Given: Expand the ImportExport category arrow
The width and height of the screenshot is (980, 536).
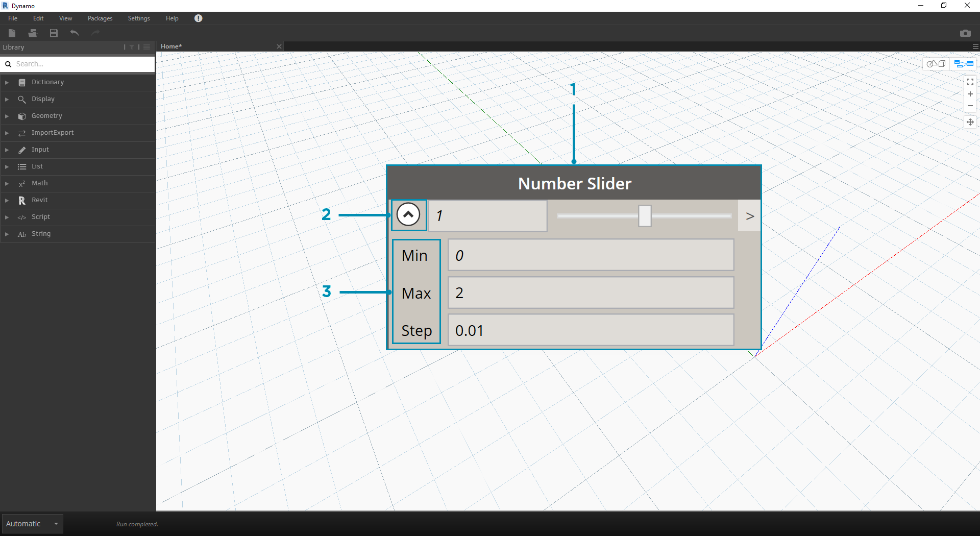Looking at the screenshot, I should point(7,133).
